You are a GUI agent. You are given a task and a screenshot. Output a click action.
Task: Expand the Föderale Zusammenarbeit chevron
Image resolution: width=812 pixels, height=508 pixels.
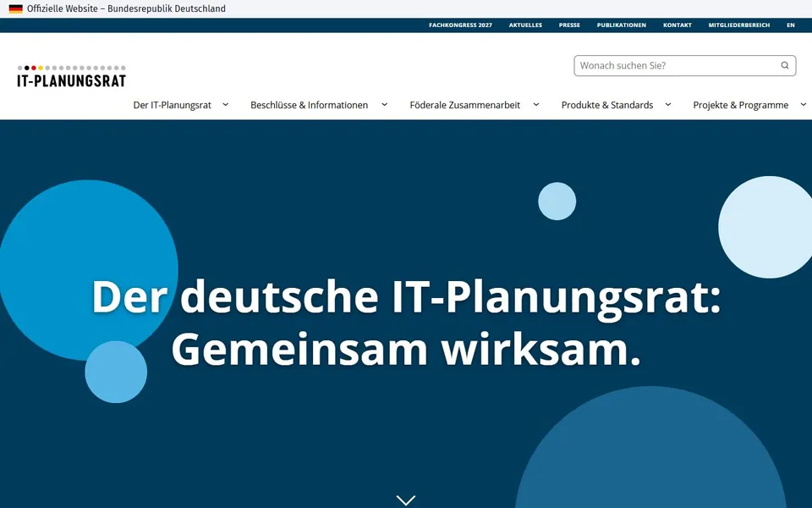[x=536, y=105]
